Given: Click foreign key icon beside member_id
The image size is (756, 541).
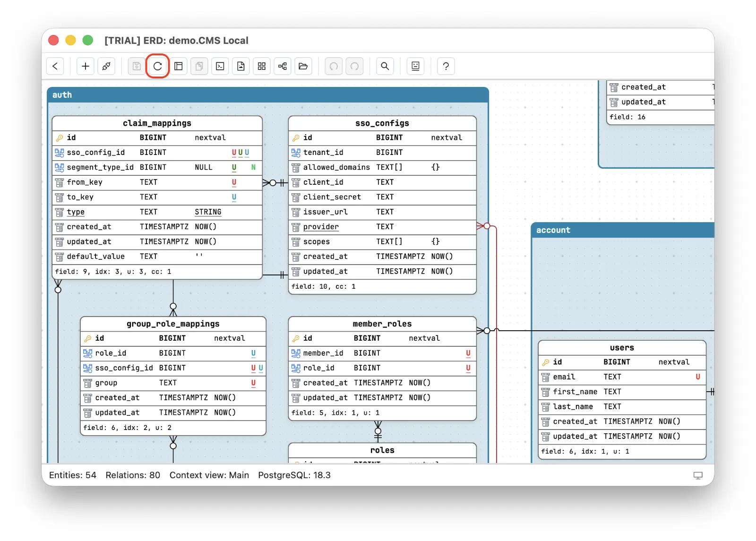Looking at the screenshot, I should (296, 353).
